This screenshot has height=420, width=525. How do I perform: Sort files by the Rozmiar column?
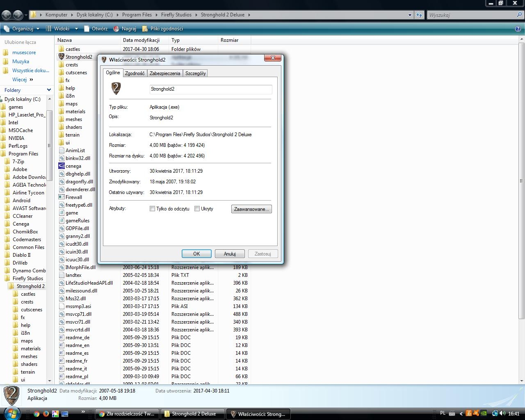click(x=234, y=40)
